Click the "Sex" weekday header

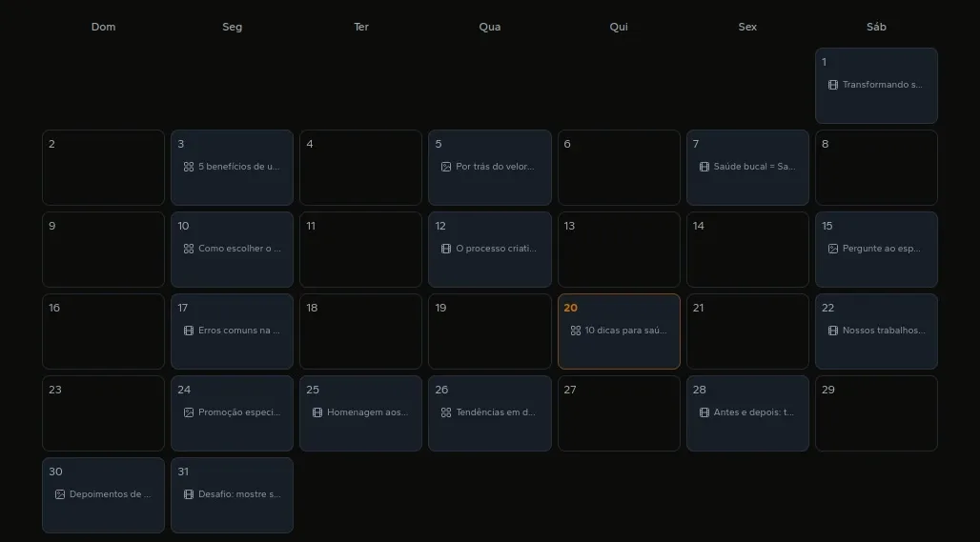747,27
